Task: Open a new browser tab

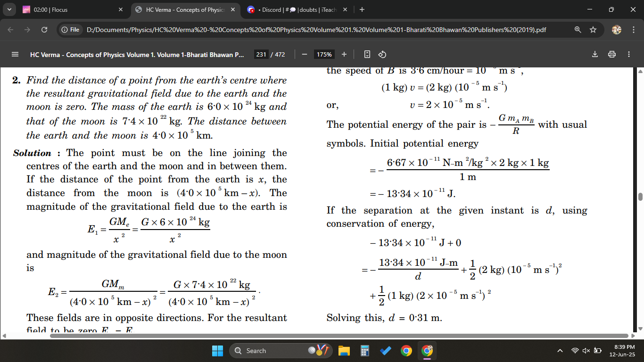Action: [362, 9]
